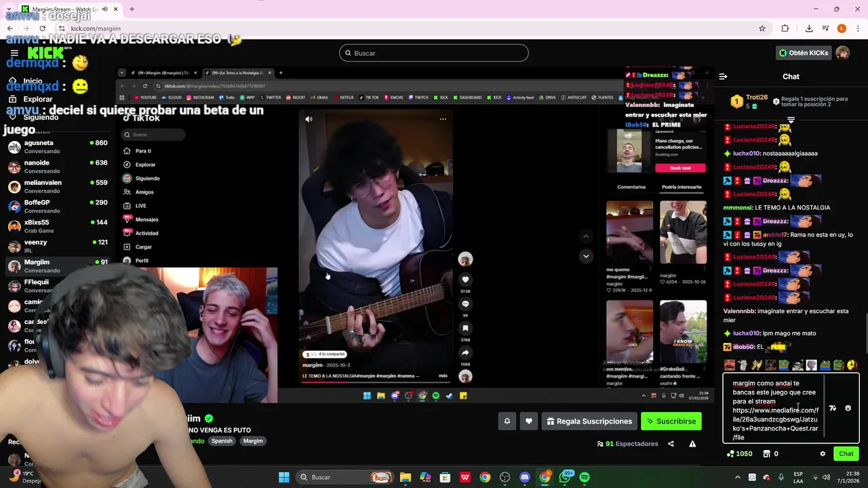
Task: Open melianvalen's channel in the sidebar
Action: [x=58, y=186]
